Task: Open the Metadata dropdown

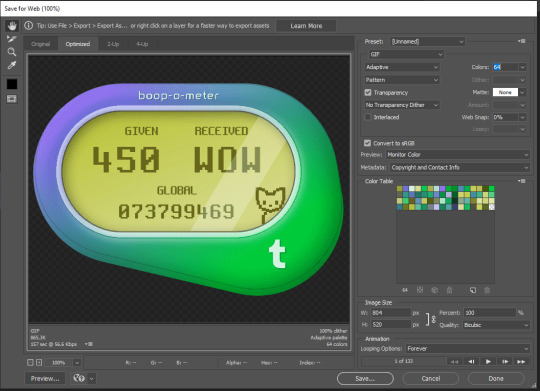Action: pyautogui.click(x=460, y=167)
